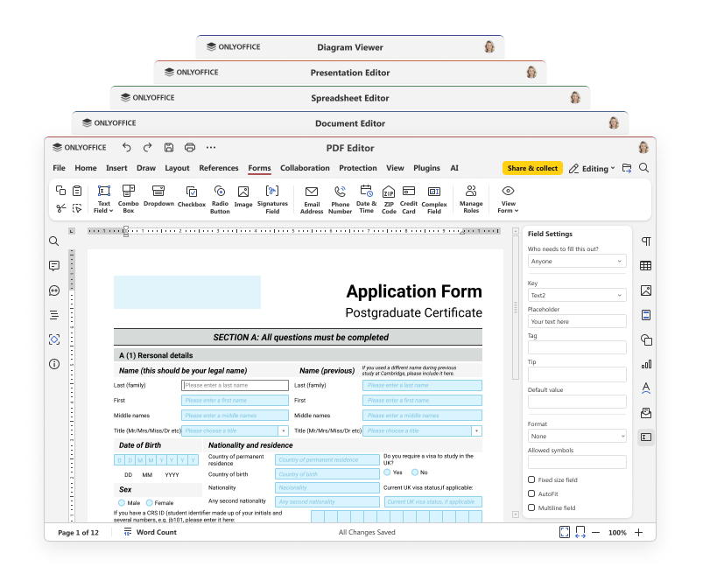Select the search icon in the left sidebar
The image size is (710, 588).
(53, 241)
